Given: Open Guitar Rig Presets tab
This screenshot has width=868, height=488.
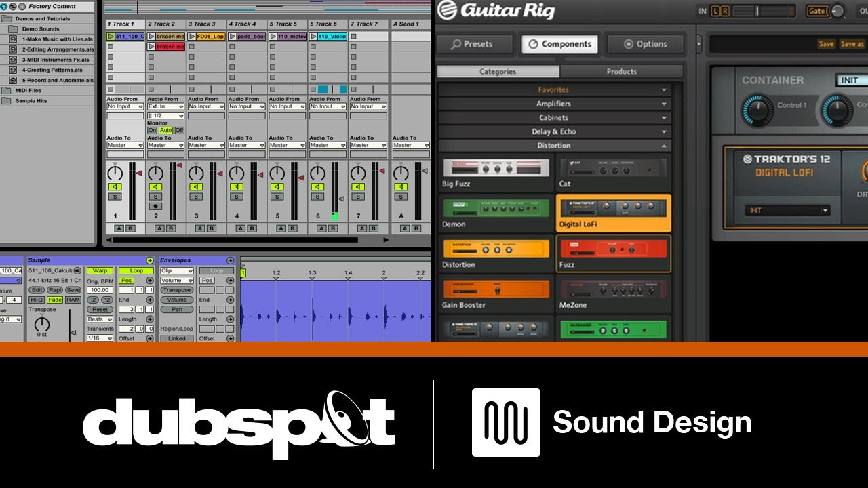Looking at the screenshot, I should [474, 44].
